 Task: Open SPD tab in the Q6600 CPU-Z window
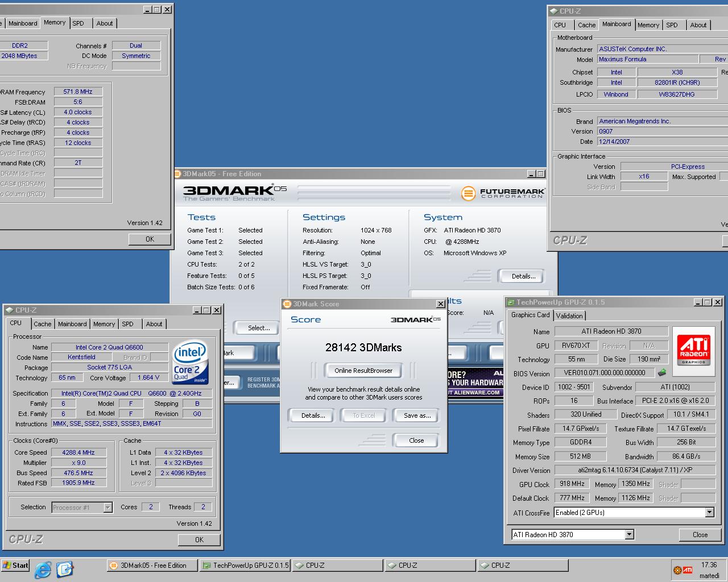point(127,324)
